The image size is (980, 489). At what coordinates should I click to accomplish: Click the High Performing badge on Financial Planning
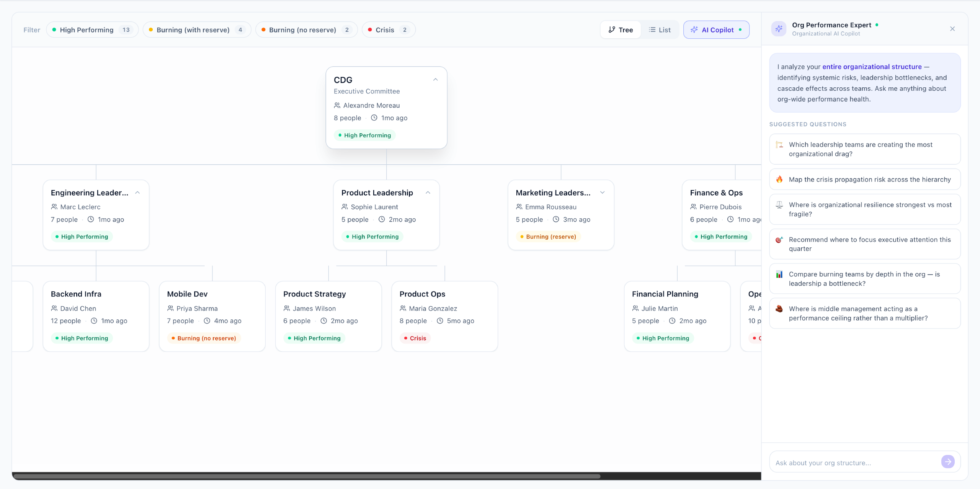(x=663, y=338)
